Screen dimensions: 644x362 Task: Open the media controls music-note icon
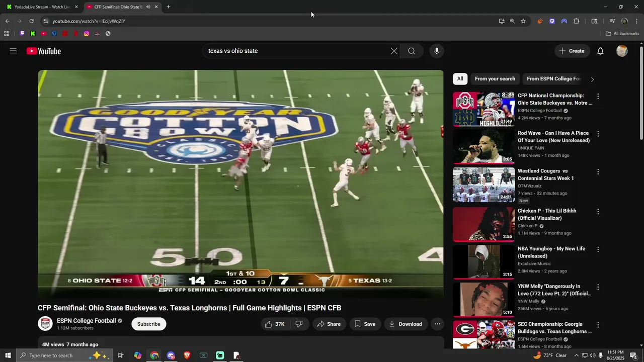[612, 21]
